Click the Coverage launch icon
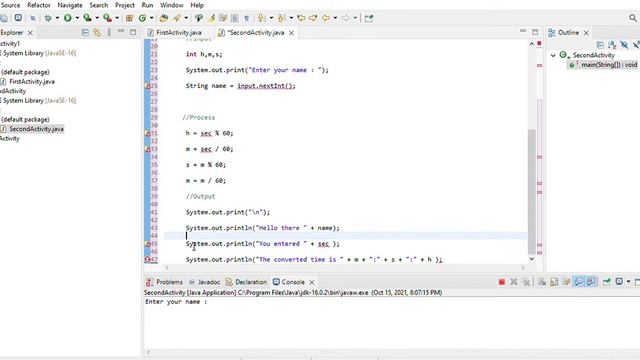The width and height of the screenshot is (640, 360). click(x=87, y=18)
